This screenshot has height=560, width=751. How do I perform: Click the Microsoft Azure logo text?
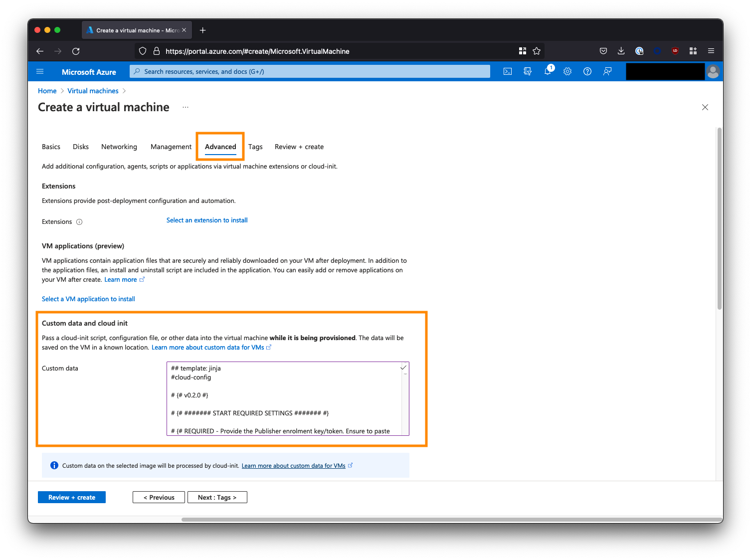coord(89,72)
